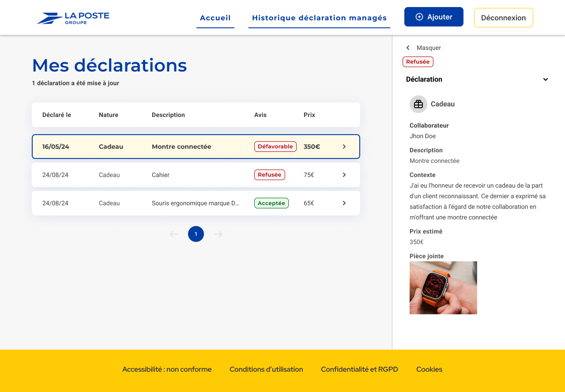Image resolution: width=565 pixels, height=392 pixels.
Task: Collapse the Déclaration section chevron
Action: click(546, 79)
